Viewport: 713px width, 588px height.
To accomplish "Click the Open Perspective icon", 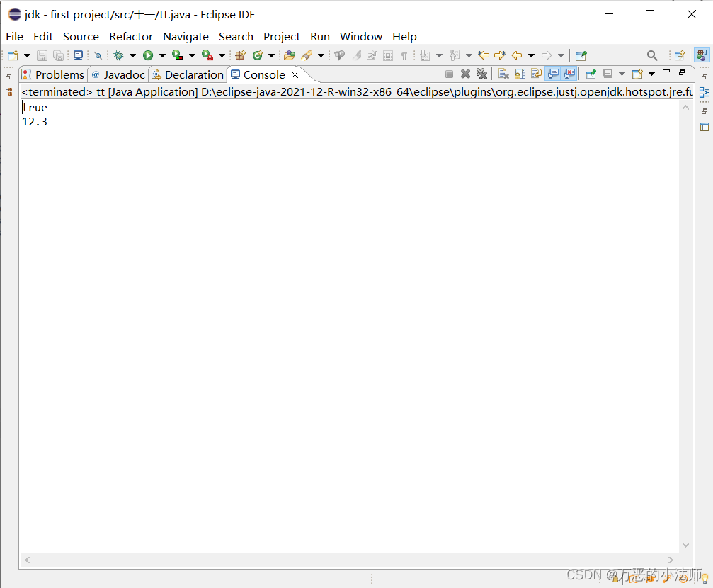I will pos(679,55).
